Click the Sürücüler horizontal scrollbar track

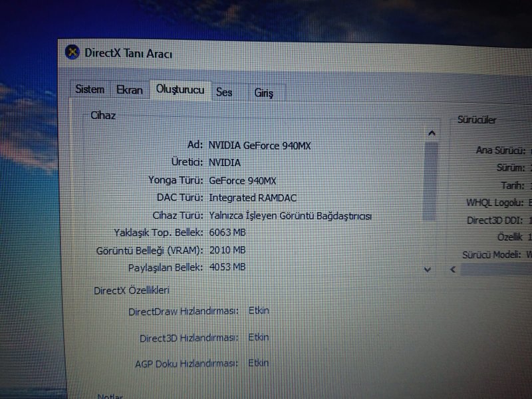495,270
